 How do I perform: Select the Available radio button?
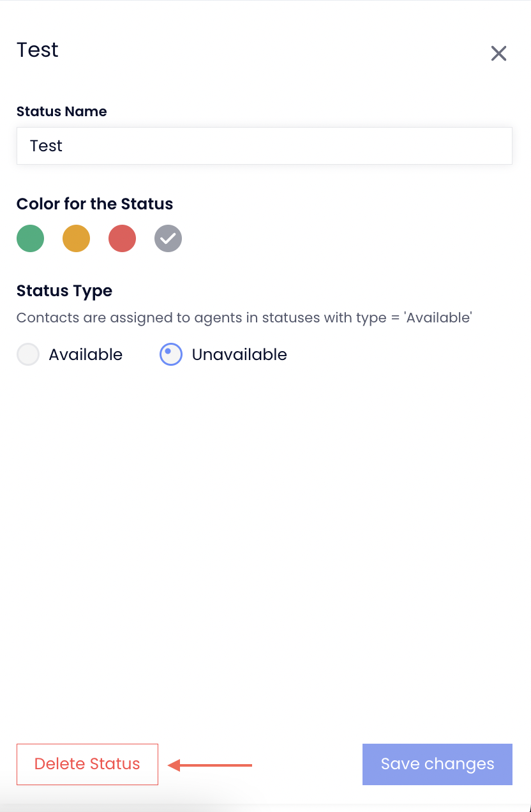[28, 354]
